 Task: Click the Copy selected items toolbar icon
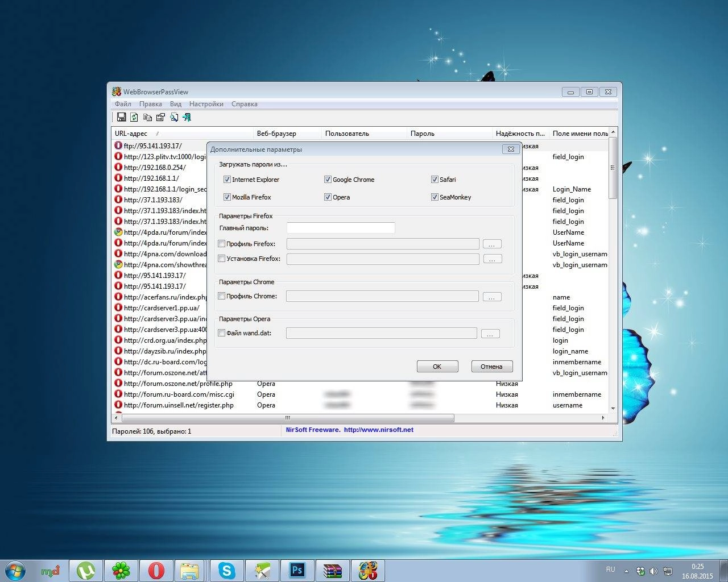[147, 117]
